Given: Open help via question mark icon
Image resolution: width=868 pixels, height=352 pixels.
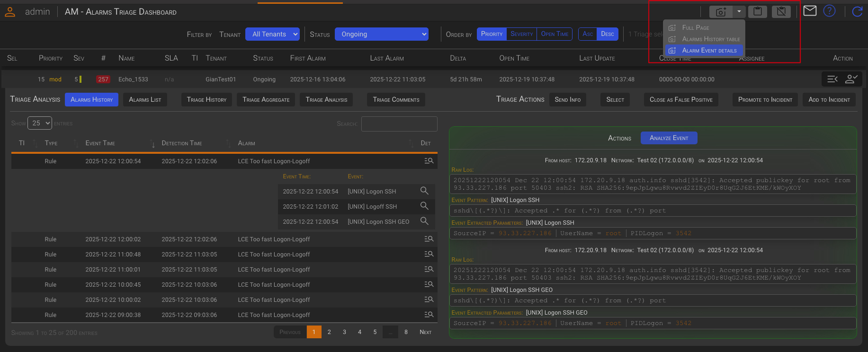Looking at the screenshot, I should pyautogui.click(x=829, y=11).
